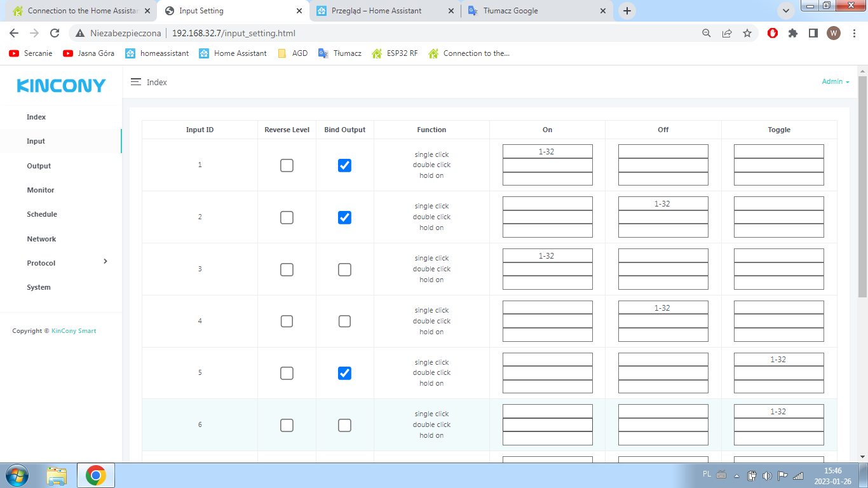Open the Windows Start button
This screenshot has height=488, width=868.
click(x=17, y=475)
